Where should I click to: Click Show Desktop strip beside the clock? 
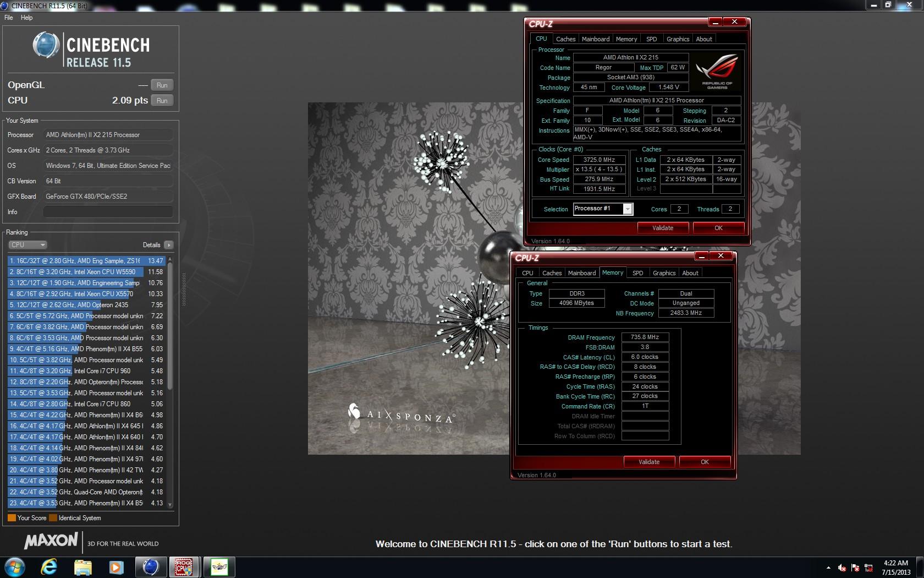920,568
